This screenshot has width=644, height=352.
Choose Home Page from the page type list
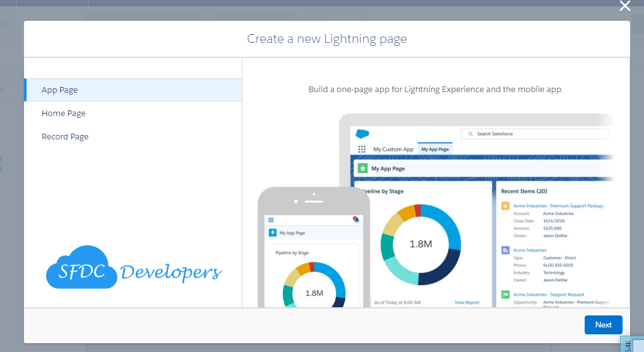click(x=64, y=114)
